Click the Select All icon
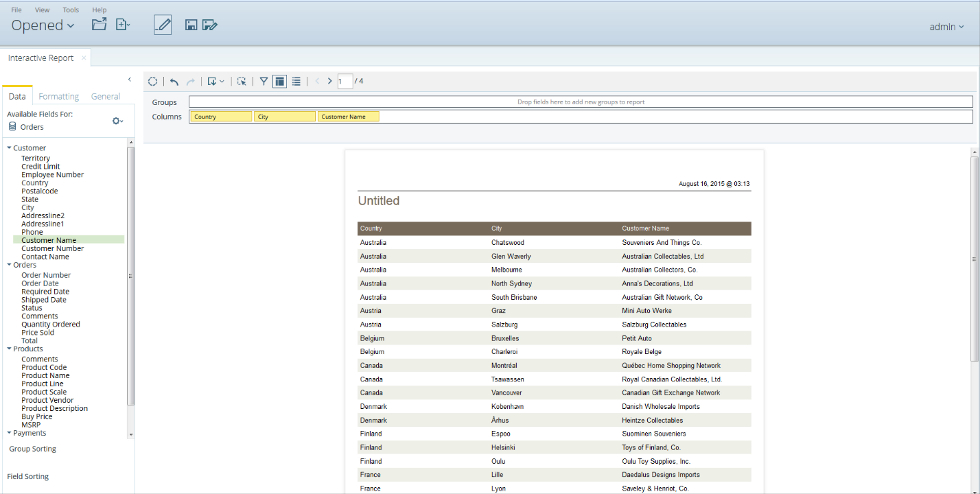 pos(242,82)
